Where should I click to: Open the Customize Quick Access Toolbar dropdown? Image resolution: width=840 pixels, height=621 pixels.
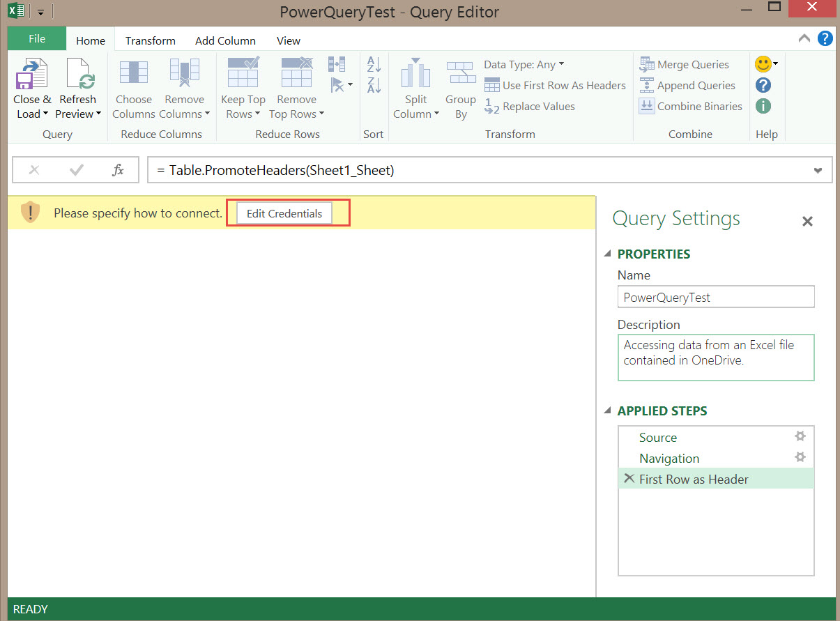tap(40, 13)
